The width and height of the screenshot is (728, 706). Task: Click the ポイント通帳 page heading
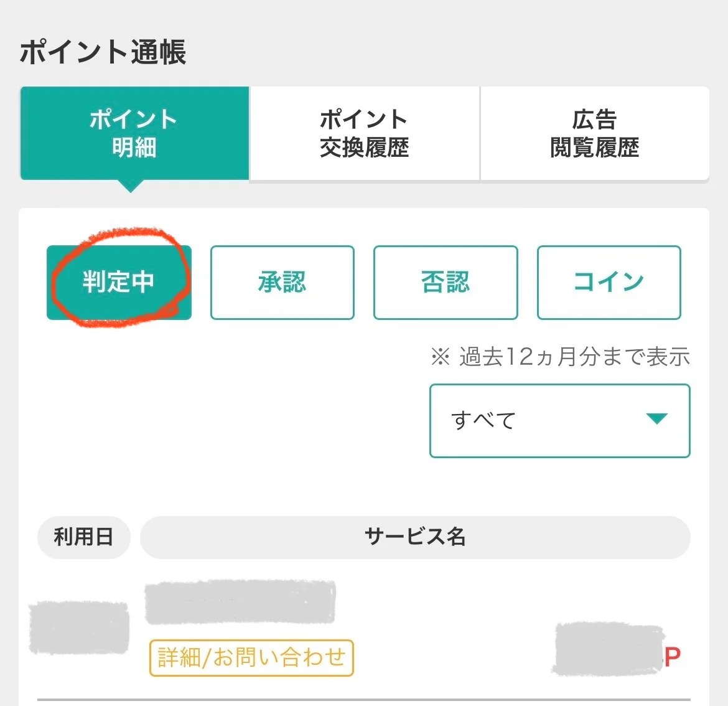coord(103,52)
